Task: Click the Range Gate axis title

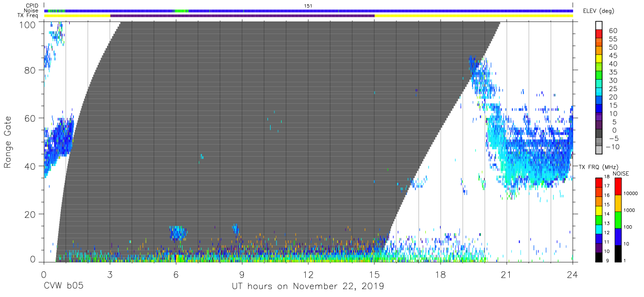Action: coord(8,142)
